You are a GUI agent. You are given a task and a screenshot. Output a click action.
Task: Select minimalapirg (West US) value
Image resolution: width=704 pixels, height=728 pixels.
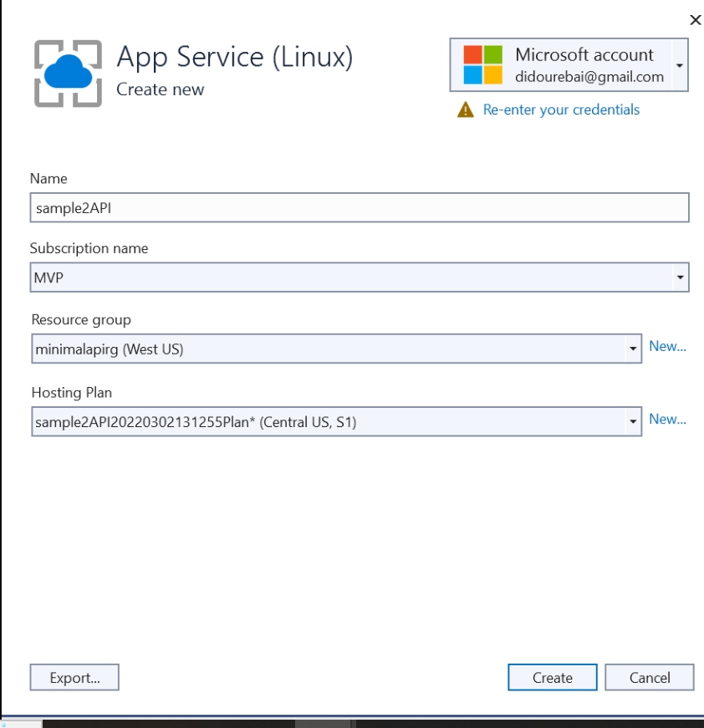coord(110,349)
